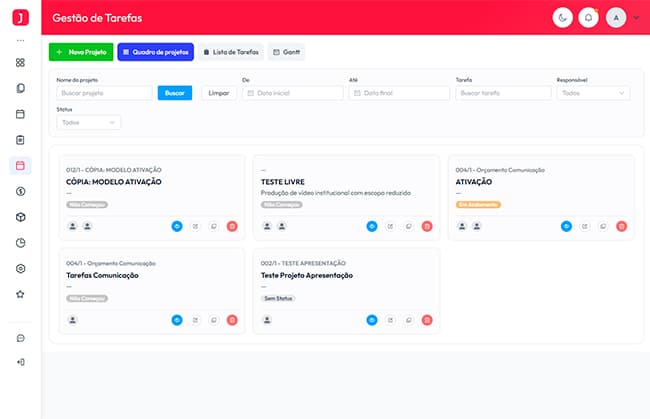Open the finance dollar icon in sidebar
The image size is (650, 419).
click(x=20, y=191)
